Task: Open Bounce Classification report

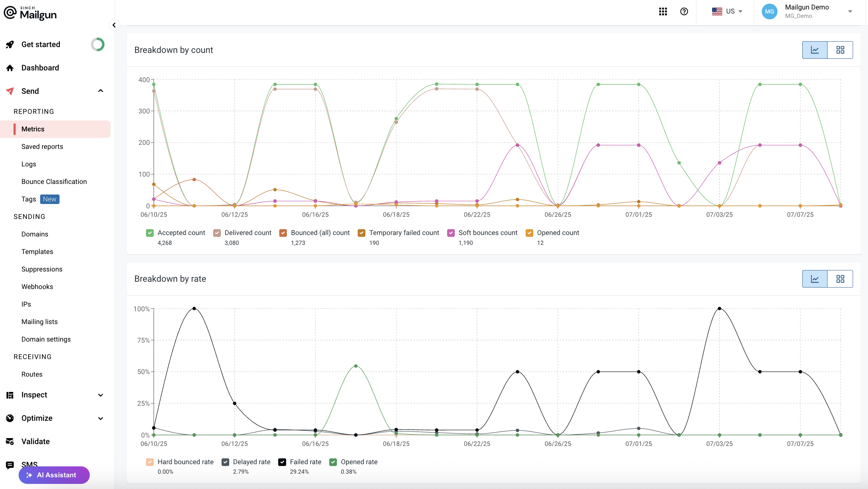Action: [x=54, y=182]
